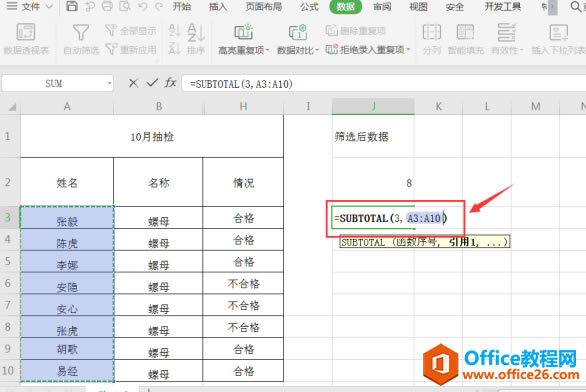Viewport: 586px width, 392px height.
Task: Click the 情况 header cell
Action: 243,182
